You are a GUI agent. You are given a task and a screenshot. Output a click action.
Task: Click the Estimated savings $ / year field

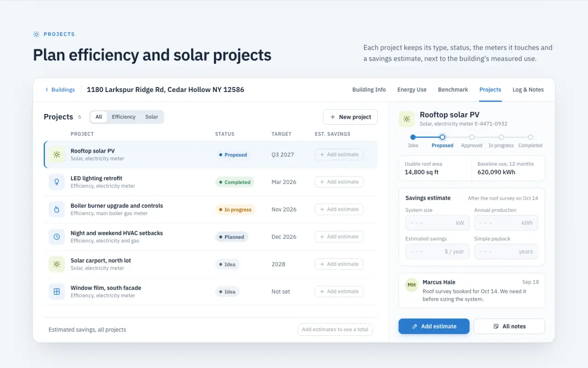tap(437, 252)
